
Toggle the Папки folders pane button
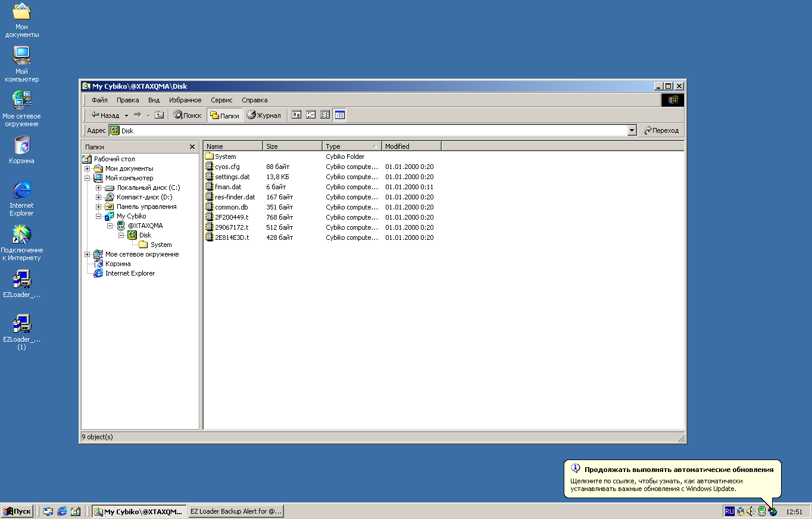224,115
